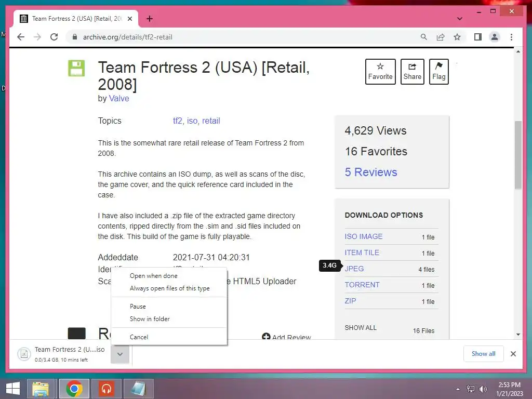Close the Team Fortress 2 tab

click(129, 19)
